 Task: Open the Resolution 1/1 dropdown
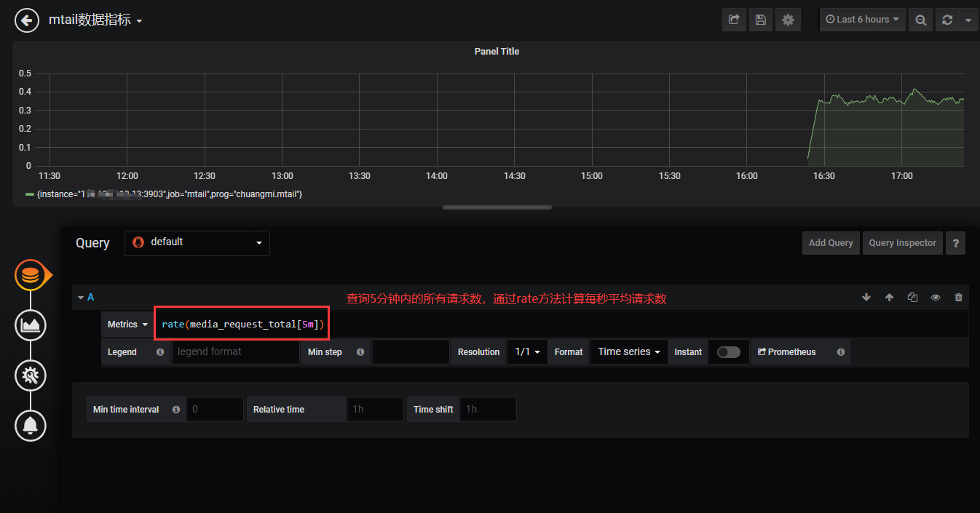[527, 351]
